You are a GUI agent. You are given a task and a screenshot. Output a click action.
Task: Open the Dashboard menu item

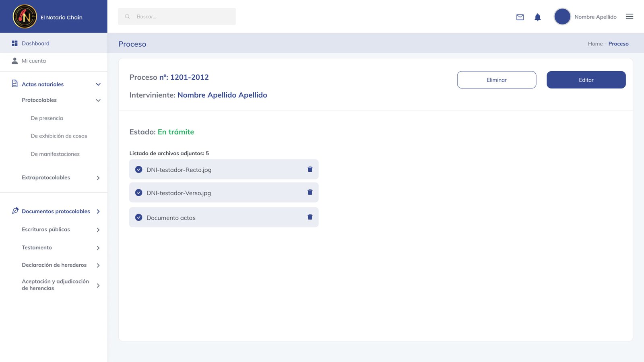point(54,43)
